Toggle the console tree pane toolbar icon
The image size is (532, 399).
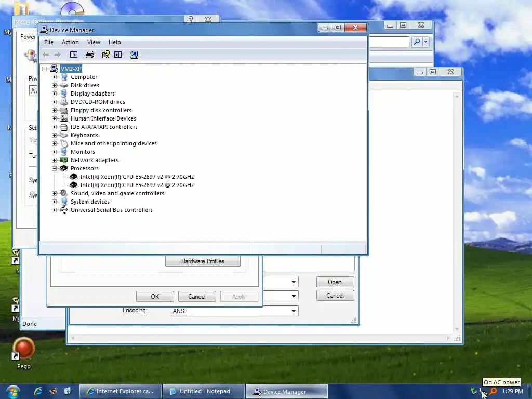click(74, 55)
